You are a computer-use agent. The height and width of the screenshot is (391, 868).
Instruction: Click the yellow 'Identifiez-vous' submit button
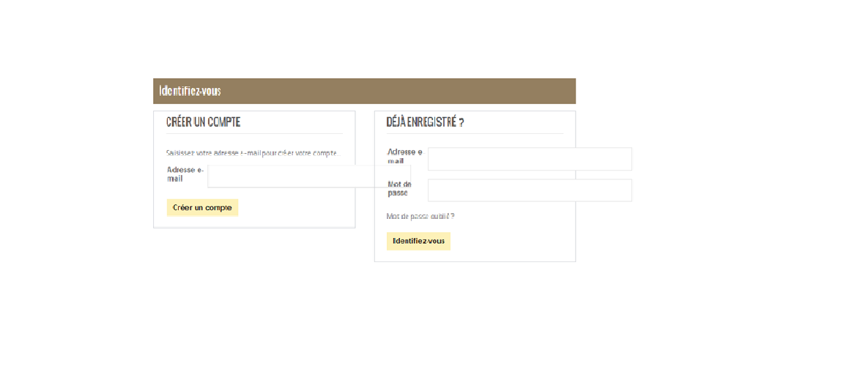pos(418,241)
